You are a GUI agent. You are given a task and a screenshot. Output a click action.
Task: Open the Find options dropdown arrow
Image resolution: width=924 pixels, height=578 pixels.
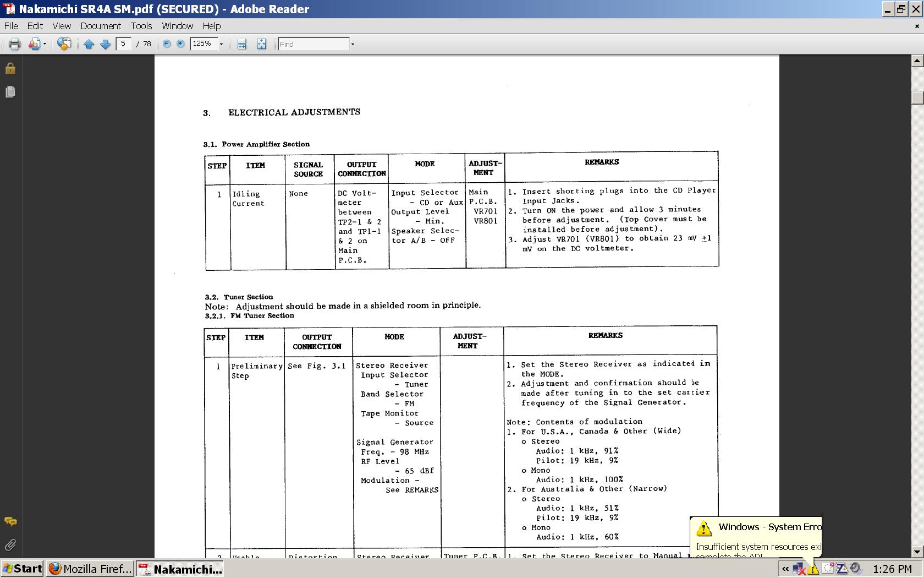tap(353, 44)
